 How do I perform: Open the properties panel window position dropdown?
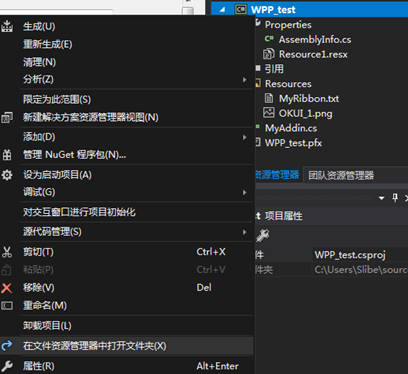pos(382,198)
